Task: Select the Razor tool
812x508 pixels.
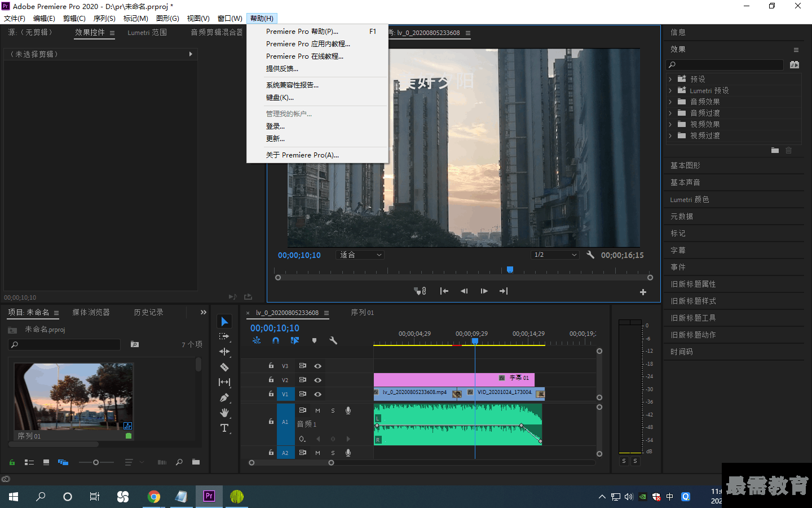Action: click(x=224, y=367)
